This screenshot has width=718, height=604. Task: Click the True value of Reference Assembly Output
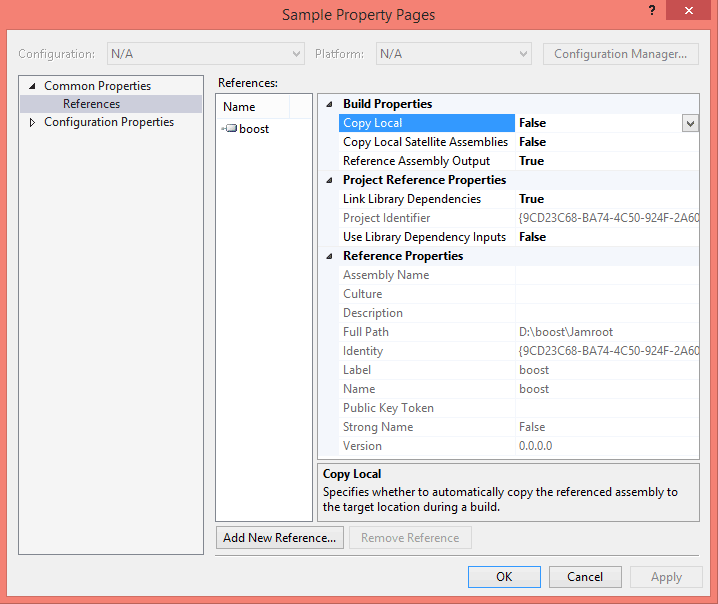531,161
